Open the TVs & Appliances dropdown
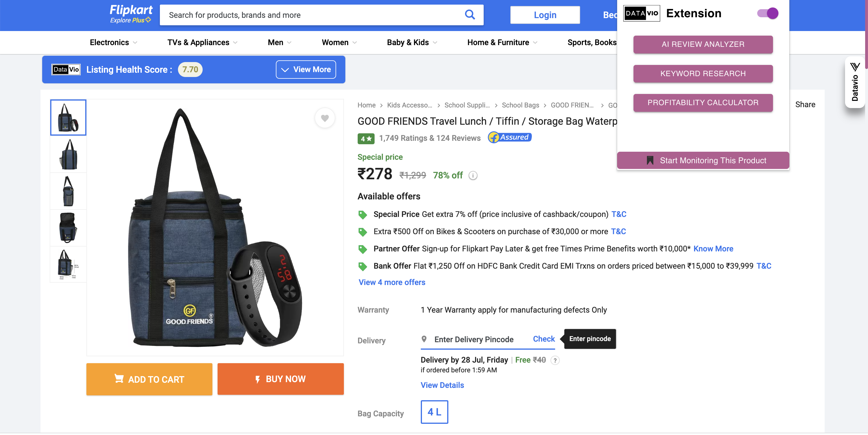 [x=202, y=43]
